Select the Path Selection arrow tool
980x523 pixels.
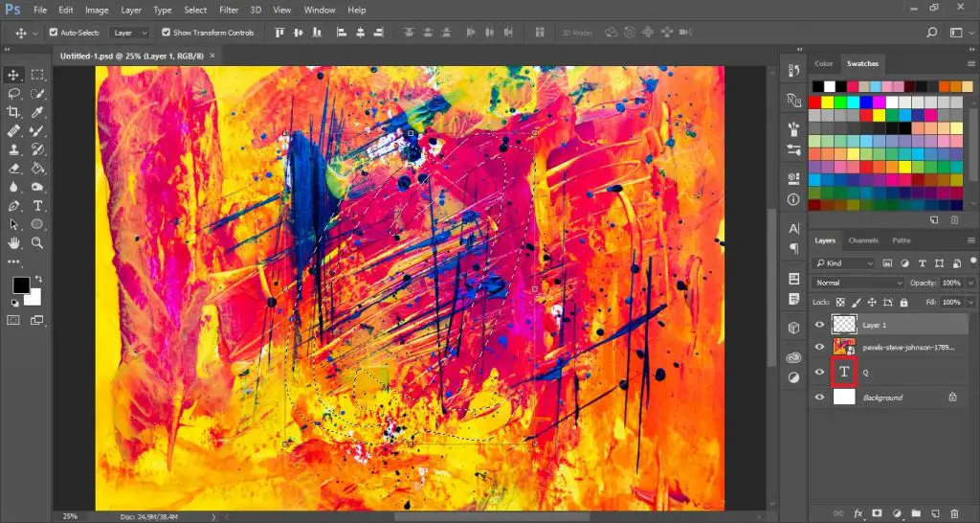13,224
